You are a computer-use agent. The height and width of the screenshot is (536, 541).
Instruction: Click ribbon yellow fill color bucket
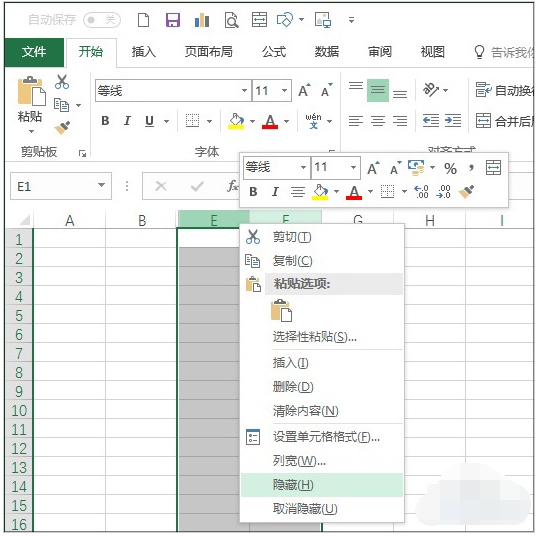(236, 121)
